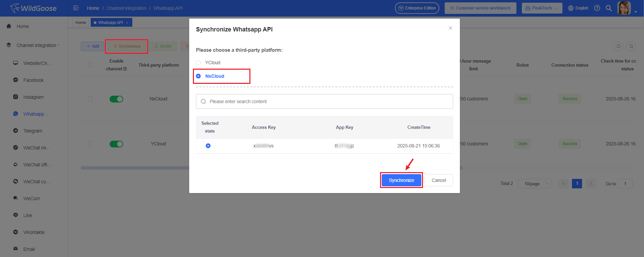
Task: Click Home in the breadcrumb
Action: (x=93, y=8)
